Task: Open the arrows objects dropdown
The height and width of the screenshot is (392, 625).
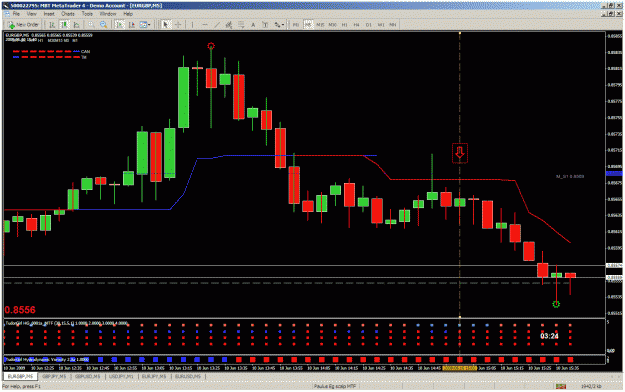Action: click(x=279, y=25)
